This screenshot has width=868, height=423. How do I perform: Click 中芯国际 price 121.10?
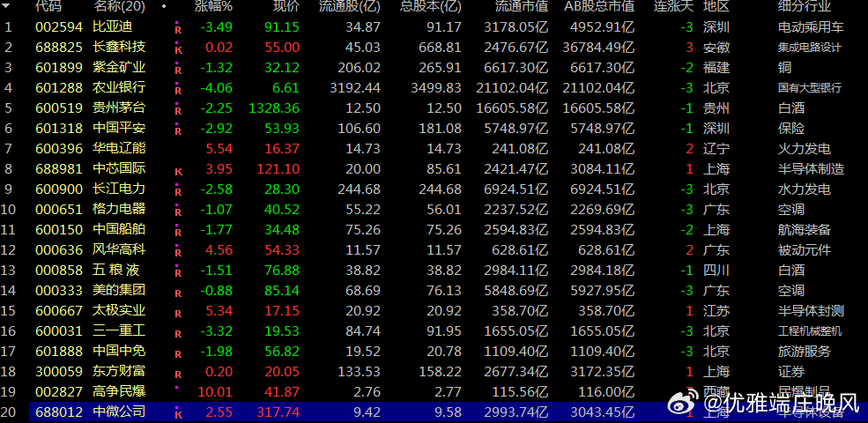[x=278, y=168]
